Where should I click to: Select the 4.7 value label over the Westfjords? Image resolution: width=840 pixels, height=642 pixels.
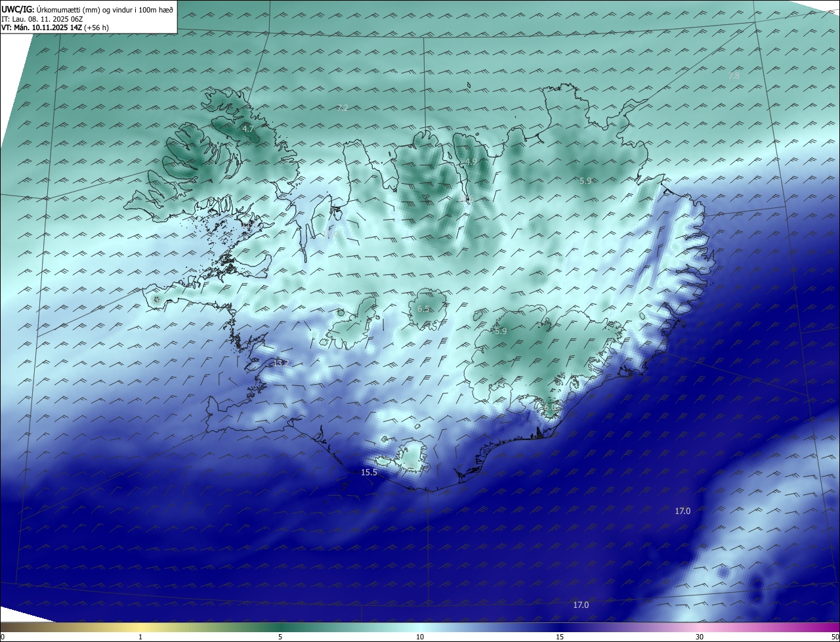pos(247,129)
